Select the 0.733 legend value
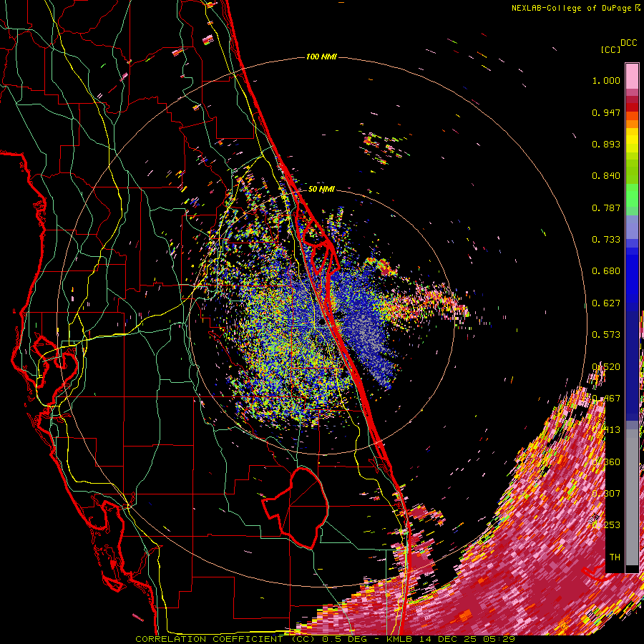 [606, 240]
